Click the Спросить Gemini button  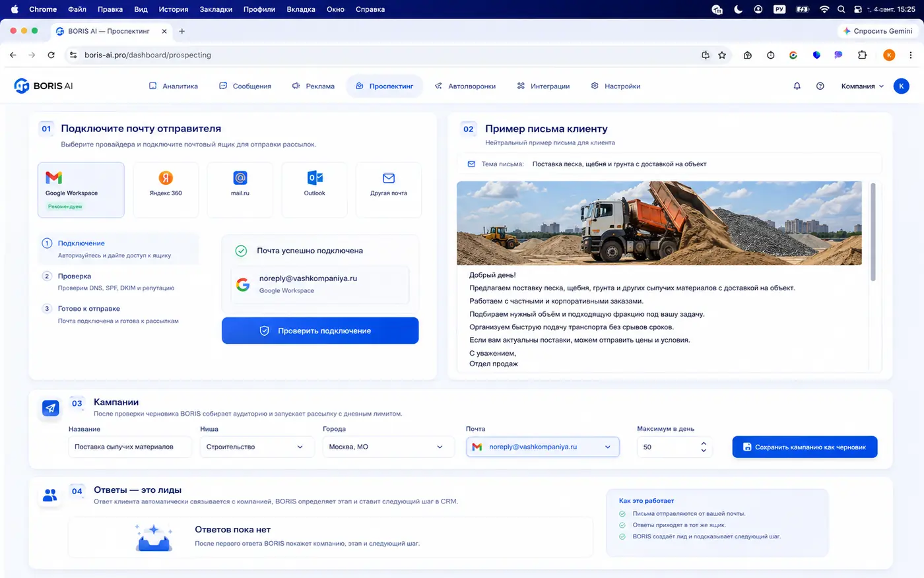[877, 31]
